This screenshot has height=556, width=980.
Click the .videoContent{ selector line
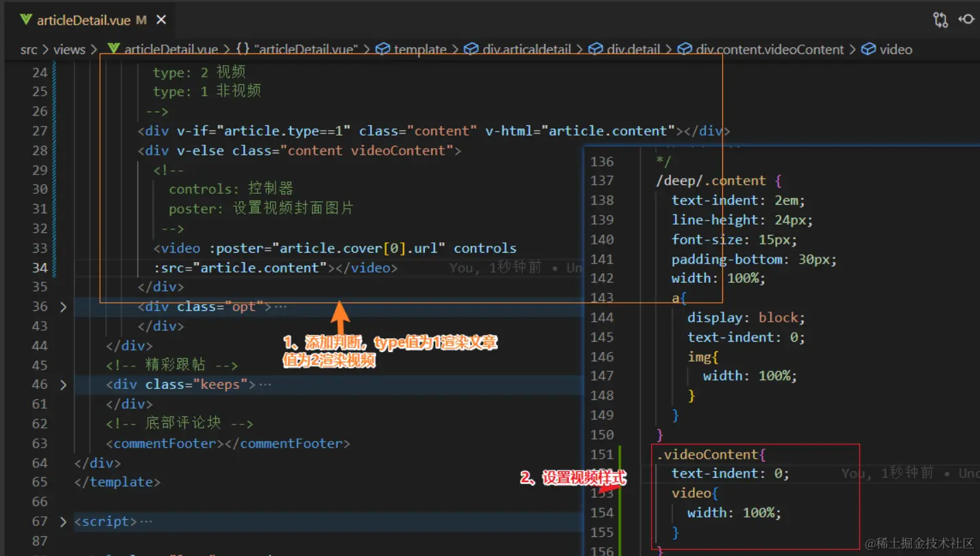(711, 455)
